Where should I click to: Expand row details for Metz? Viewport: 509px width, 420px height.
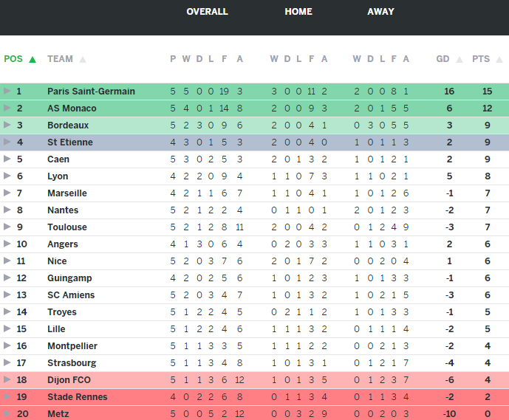coord(7,414)
